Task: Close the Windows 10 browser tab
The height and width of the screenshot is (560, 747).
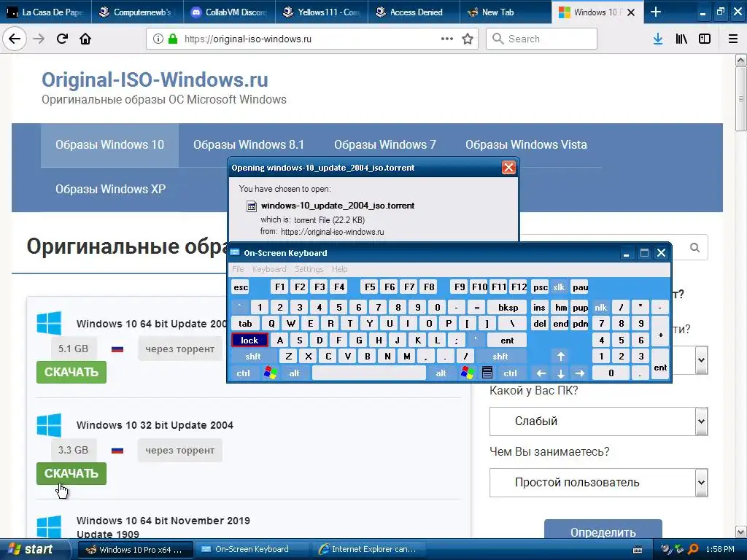Action: coord(631,12)
